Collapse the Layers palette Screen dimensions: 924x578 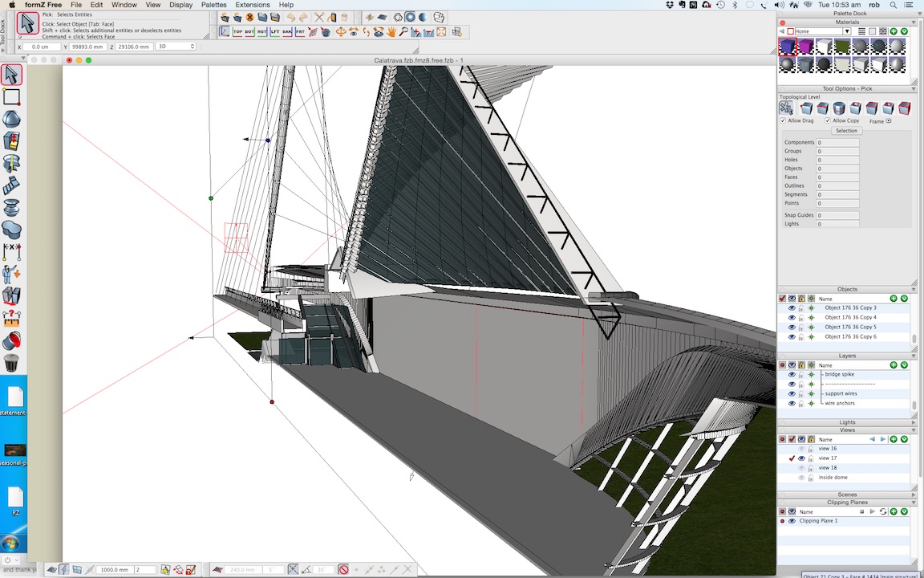[914, 356]
